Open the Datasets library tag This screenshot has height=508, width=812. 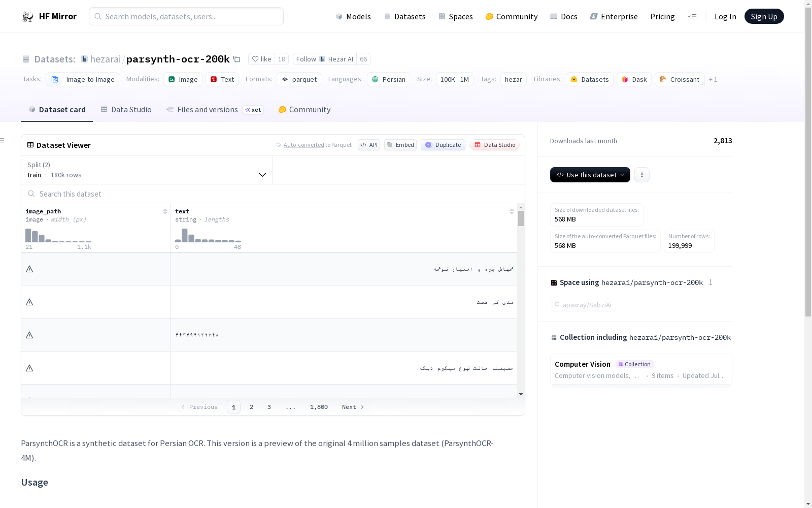tap(590, 79)
